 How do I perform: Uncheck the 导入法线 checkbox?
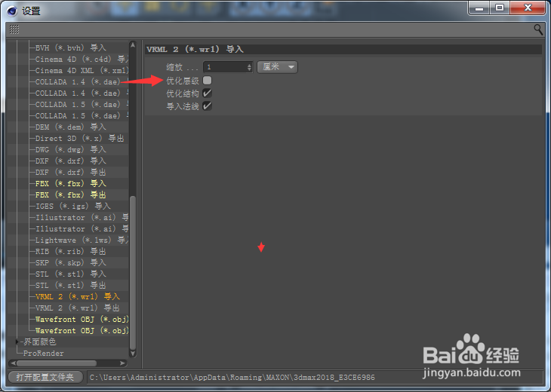208,106
